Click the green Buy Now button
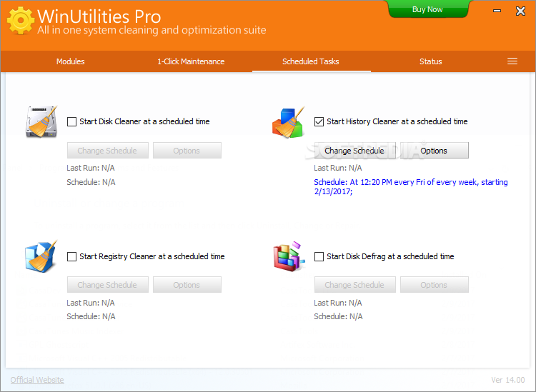The height and width of the screenshot is (392, 536). pyautogui.click(x=427, y=9)
